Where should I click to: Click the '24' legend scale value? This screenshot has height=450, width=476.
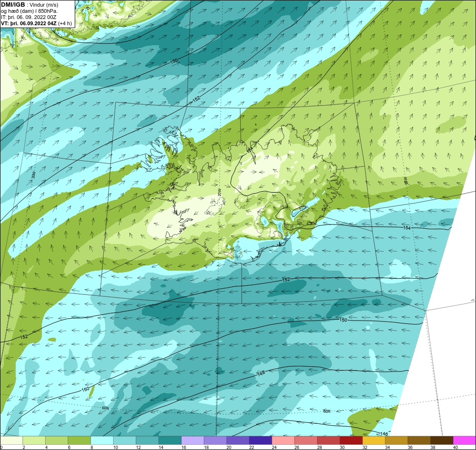[274, 447]
